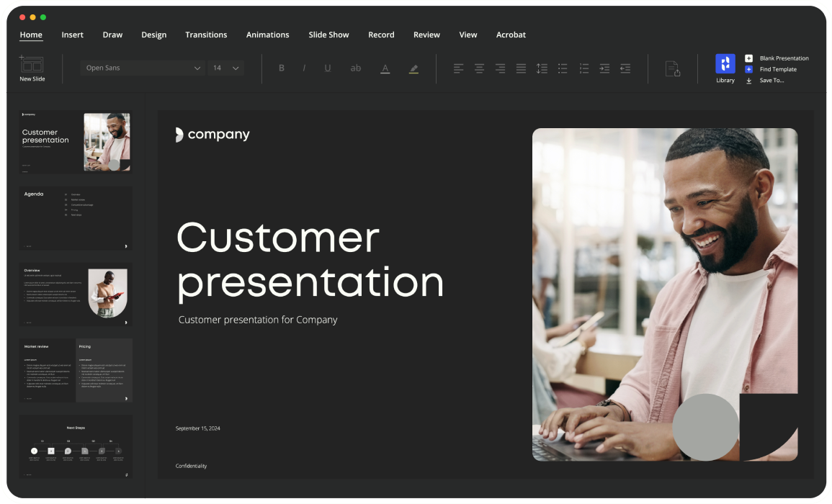Open the Library icon
The height and width of the screenshot is (504, 832).
coord(725,63)
